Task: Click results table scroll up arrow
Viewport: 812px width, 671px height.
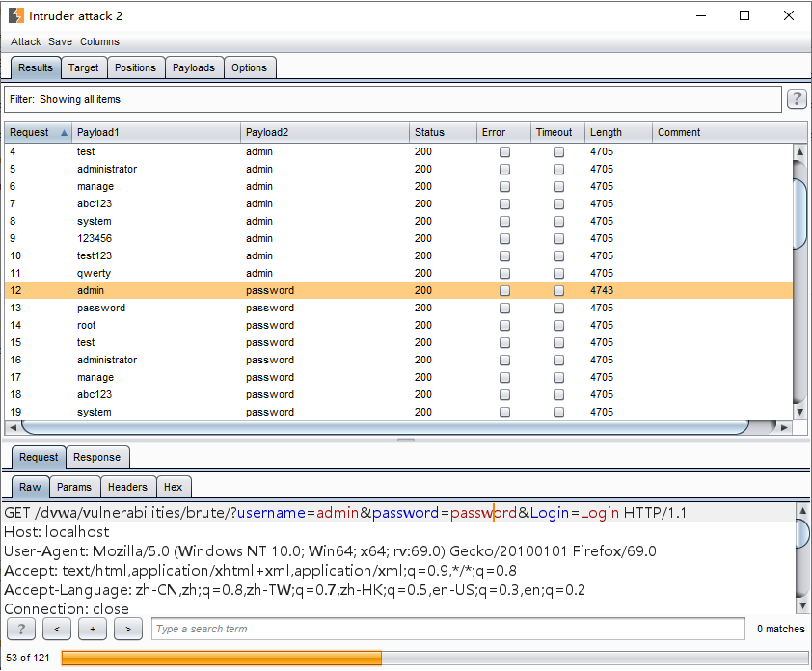Action: (x=799, y=151)
